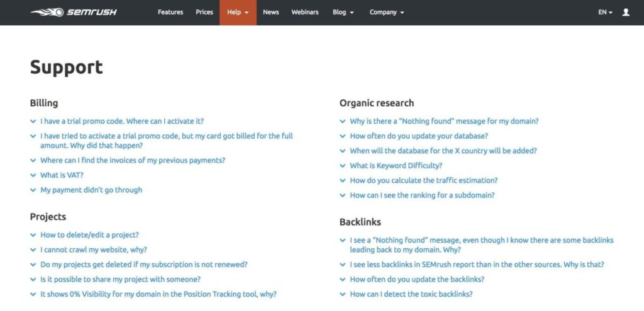Screen dimensions: 644x311
Task: Open the Company dropdown menu
Action: click(x=387, y=13)
